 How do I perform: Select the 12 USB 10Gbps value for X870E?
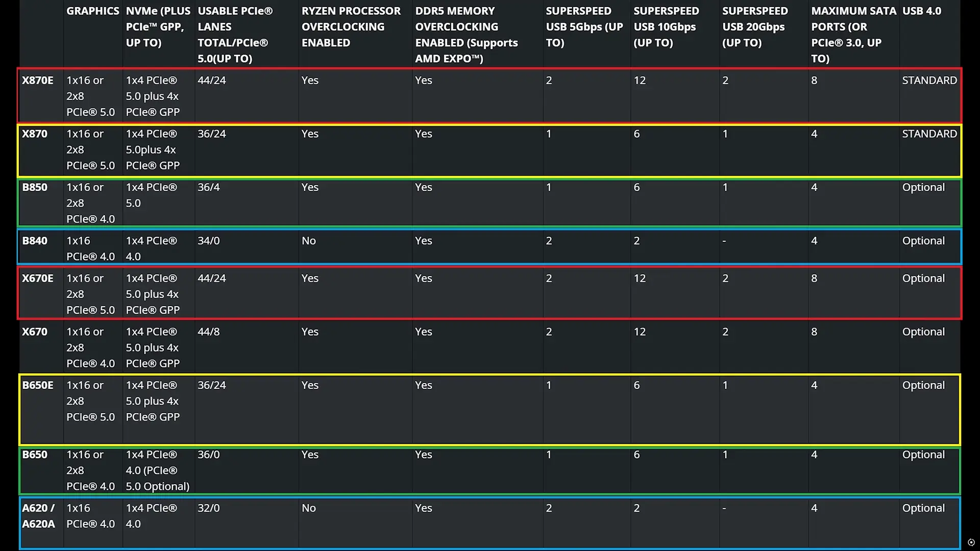point(640,80)
